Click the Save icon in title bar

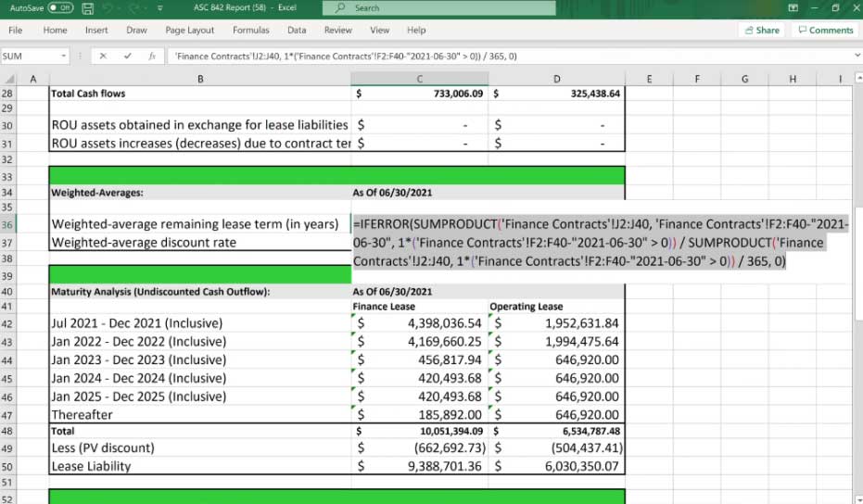88,7
